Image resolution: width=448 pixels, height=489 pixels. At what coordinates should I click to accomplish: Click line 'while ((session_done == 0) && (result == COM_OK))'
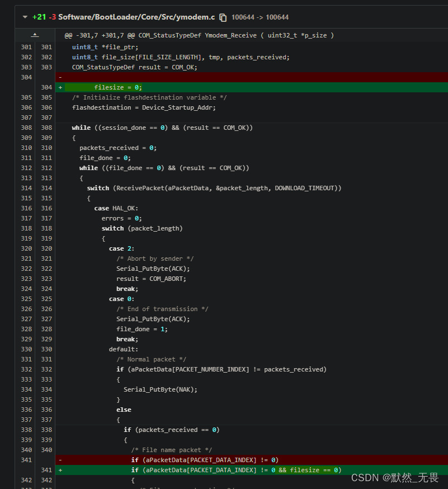tap(162, 128)
